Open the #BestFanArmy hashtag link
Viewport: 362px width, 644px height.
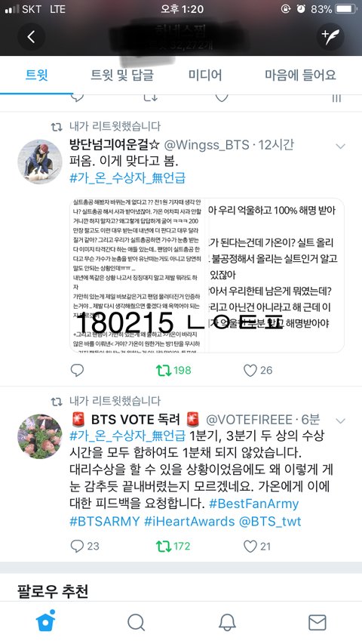253,504
